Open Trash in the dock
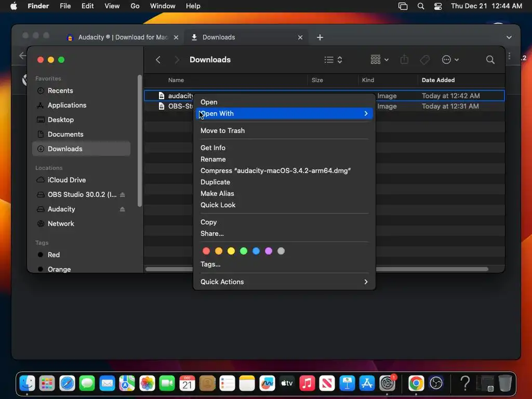532x399 pixels. pos(505,383)
